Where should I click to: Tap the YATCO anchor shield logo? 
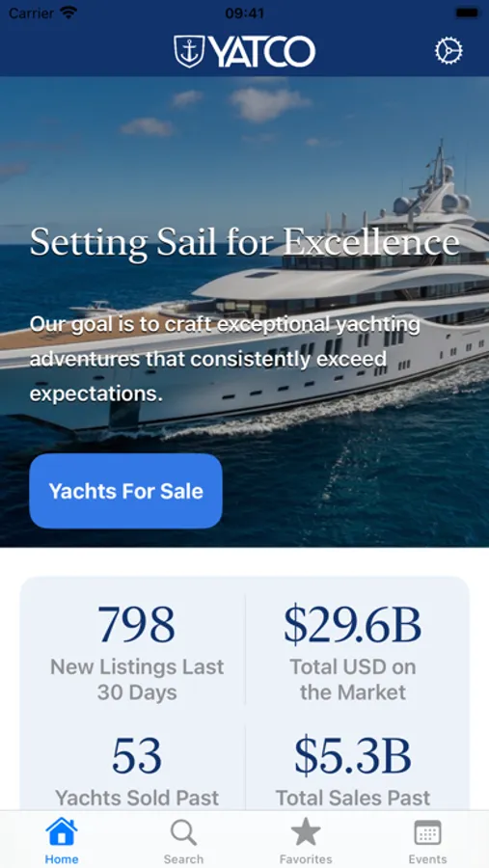pos(189,51)
